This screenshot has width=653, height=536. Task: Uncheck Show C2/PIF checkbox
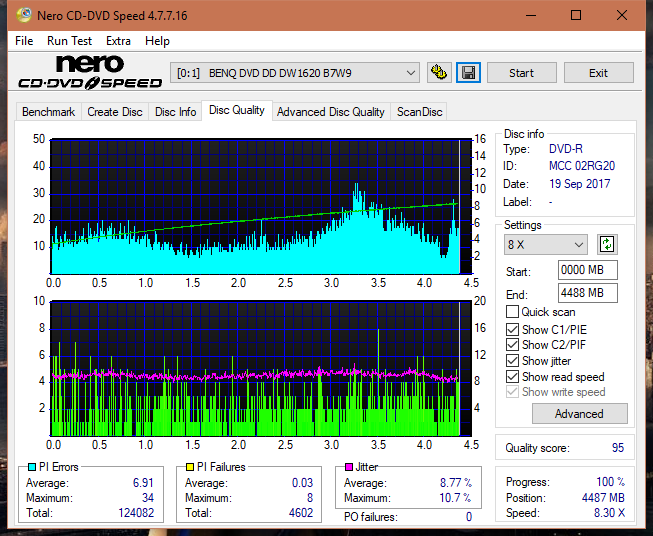[512, 345]
